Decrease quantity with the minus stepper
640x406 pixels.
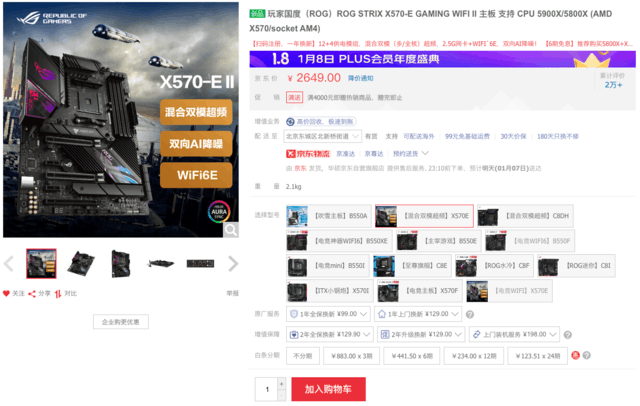pyautogui.click(x=282, y=395)
